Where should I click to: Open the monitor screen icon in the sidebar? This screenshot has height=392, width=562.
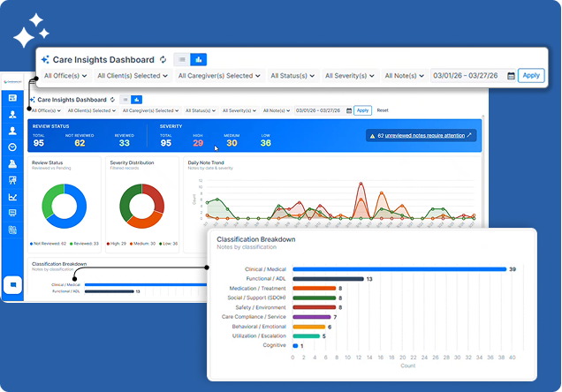(x=12, y=213)
